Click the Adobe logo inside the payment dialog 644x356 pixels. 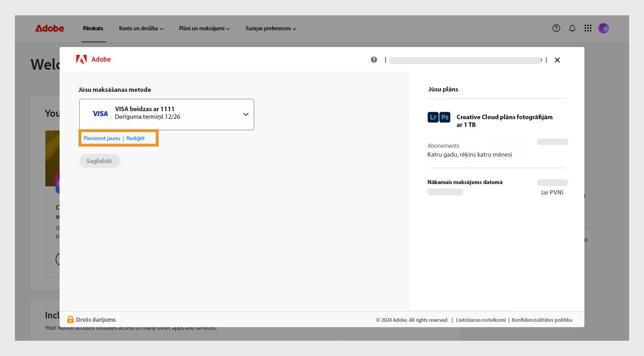tap(93, 59)
